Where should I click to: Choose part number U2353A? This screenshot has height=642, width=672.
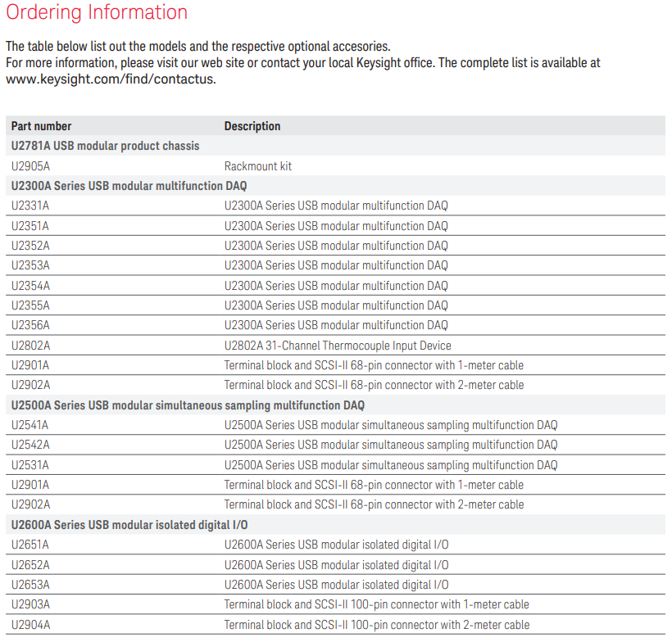[x=30, y=265]
